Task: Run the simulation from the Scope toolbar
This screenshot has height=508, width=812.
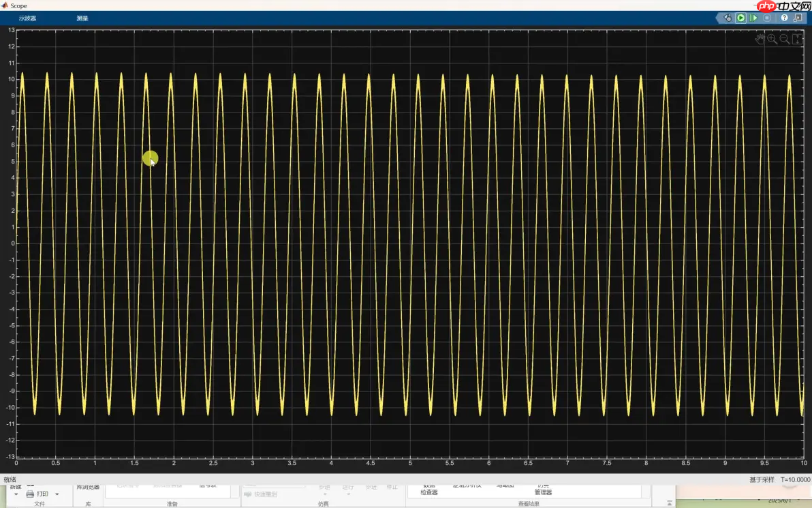Action: pos(740,18)
